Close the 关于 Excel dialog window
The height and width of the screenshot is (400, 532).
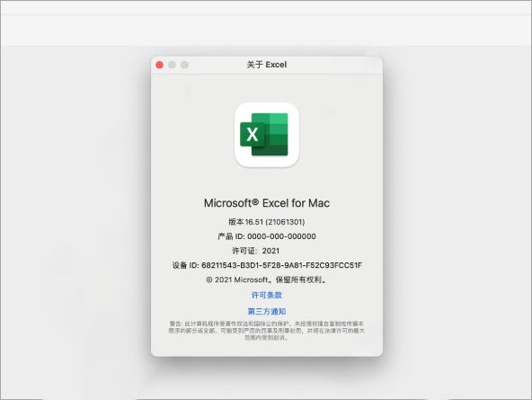coord(159,65)
